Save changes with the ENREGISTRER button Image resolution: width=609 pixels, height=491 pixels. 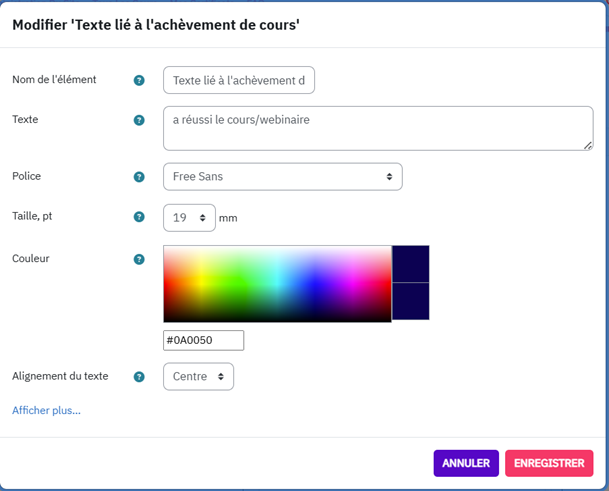tap(549, 463)
